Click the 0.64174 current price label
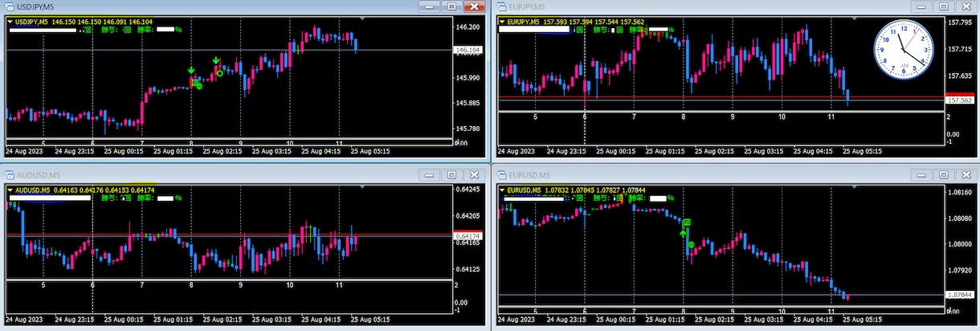The image size is (980, 331). pos(467,235)
